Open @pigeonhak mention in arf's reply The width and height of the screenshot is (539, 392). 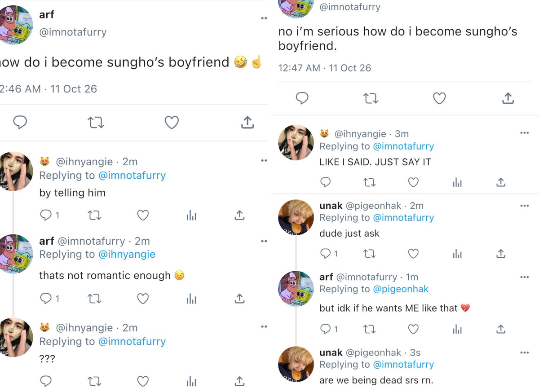pos(401,289)
